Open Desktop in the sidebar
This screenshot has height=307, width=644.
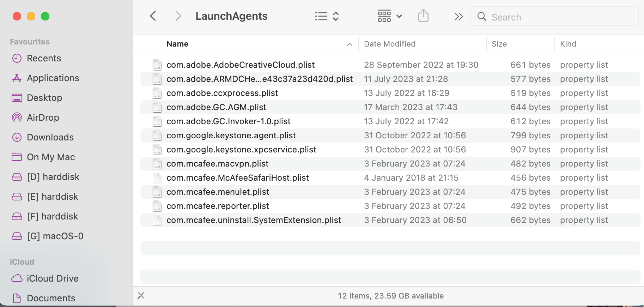pyautogui.click(x=44, y=98)
